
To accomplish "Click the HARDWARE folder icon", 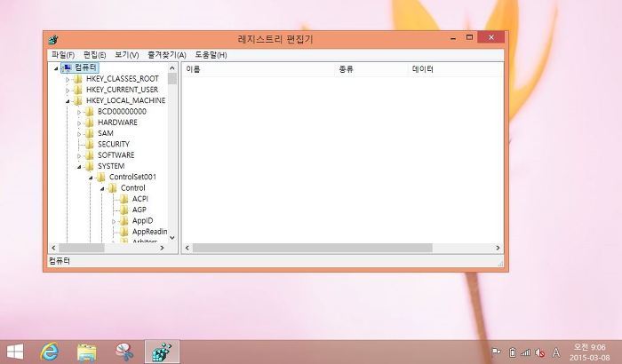I will 90,123.
